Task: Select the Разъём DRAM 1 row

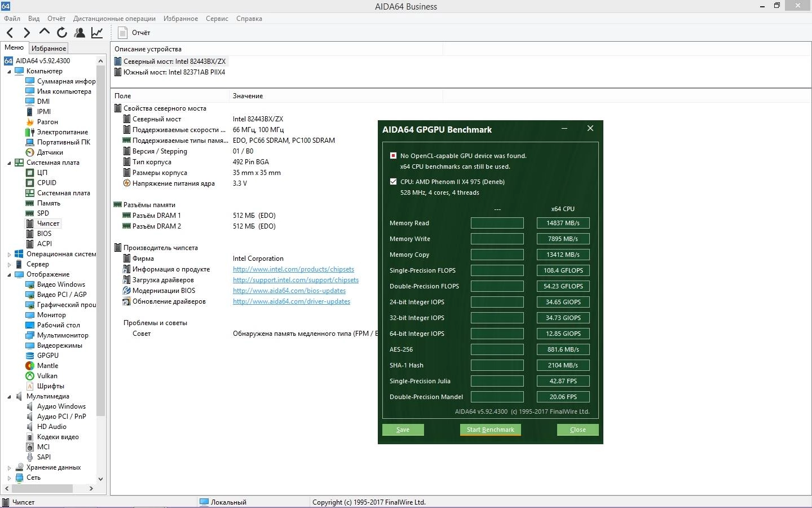Action: point(157,216)
